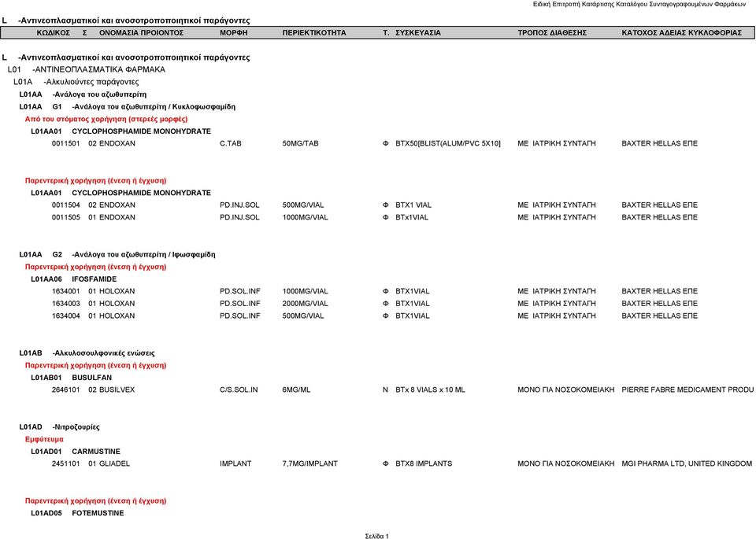Click the ΠΕΡΙΕΚΤΙΚΟΤΗΤΑ column header
756x539 pixels.
tap(314, 33)
